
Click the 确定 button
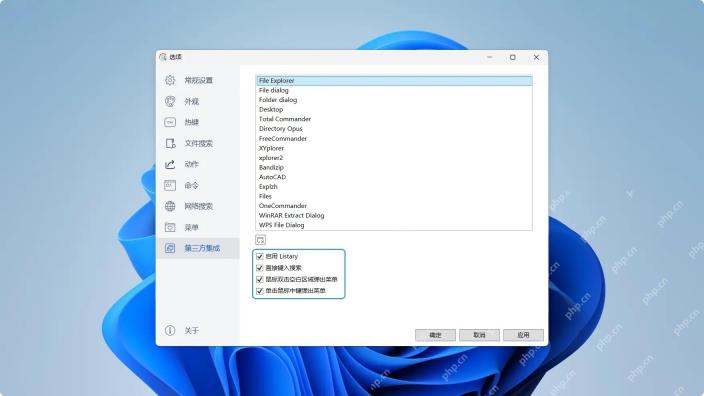pos(435,335)
